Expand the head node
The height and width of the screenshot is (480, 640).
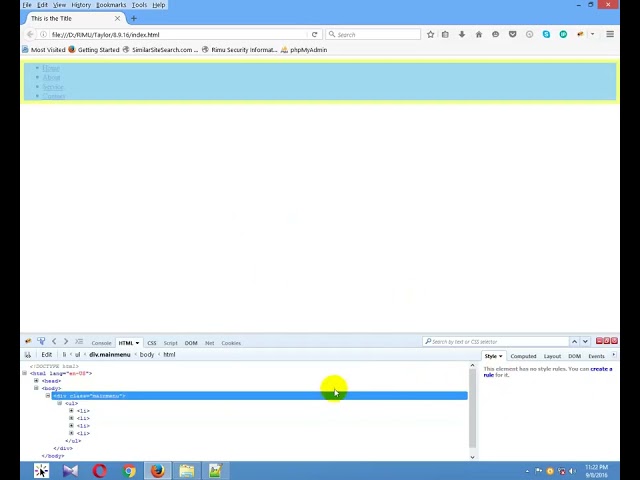pos(36,380)
